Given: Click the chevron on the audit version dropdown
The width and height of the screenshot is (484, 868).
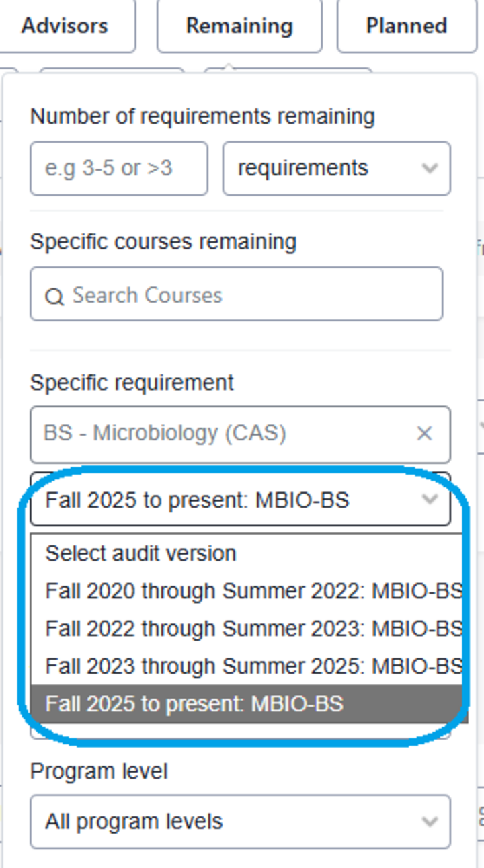Looking at the screenshot, I should (430, 499).
